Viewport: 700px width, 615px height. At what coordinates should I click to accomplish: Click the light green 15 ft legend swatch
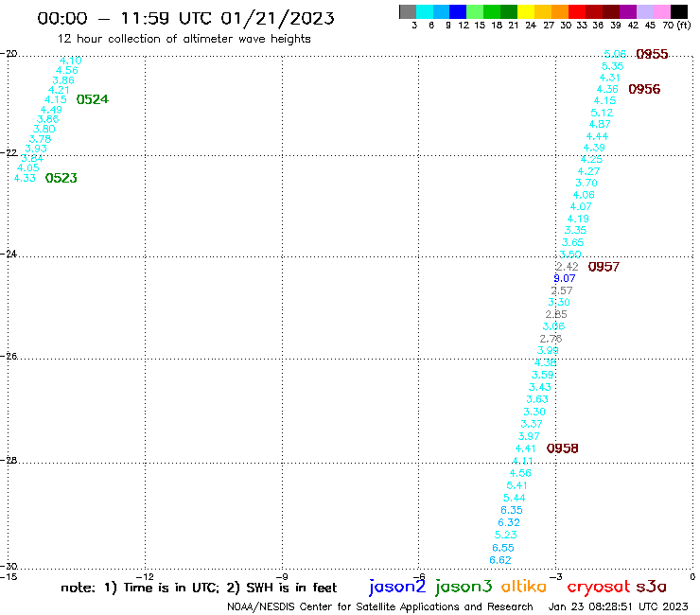click(476, 11)
